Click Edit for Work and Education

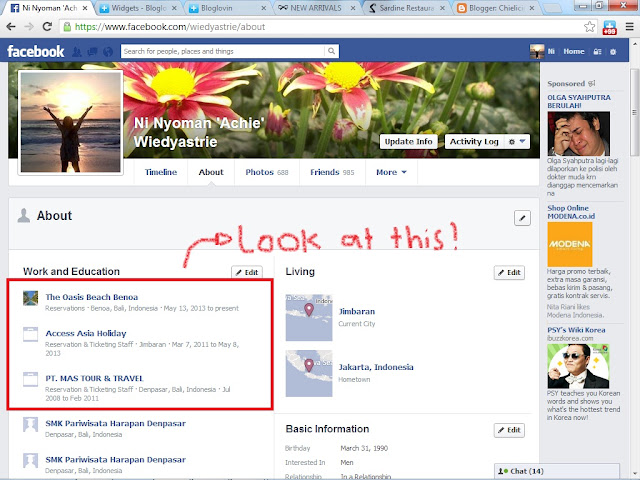pyautogui.click(x=247, y=272)
